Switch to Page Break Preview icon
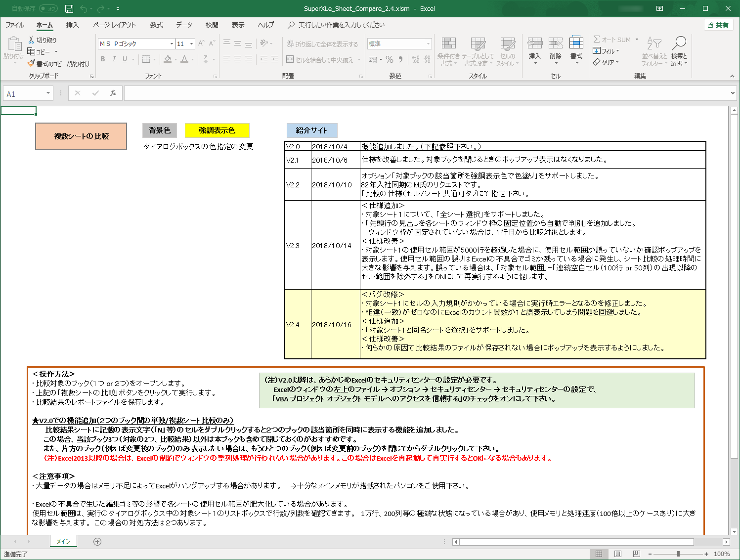The image size is (740, 560). click(x=637, y=554)
